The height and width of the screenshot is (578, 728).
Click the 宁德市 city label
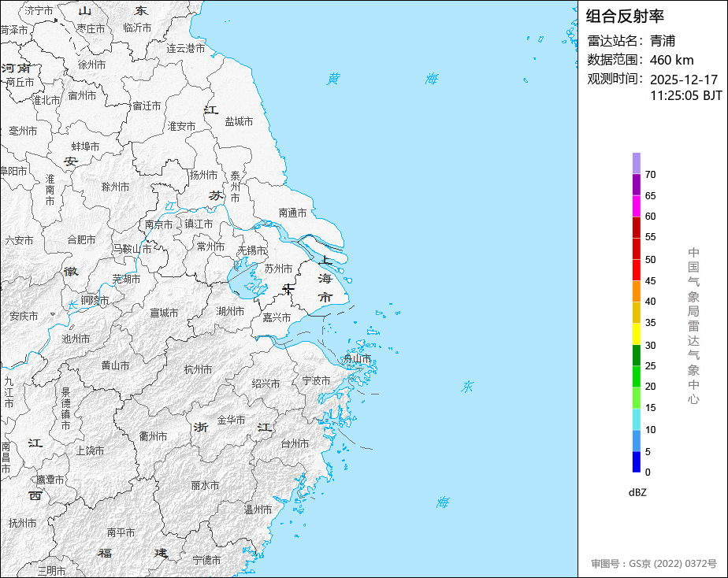coord(206,561)
